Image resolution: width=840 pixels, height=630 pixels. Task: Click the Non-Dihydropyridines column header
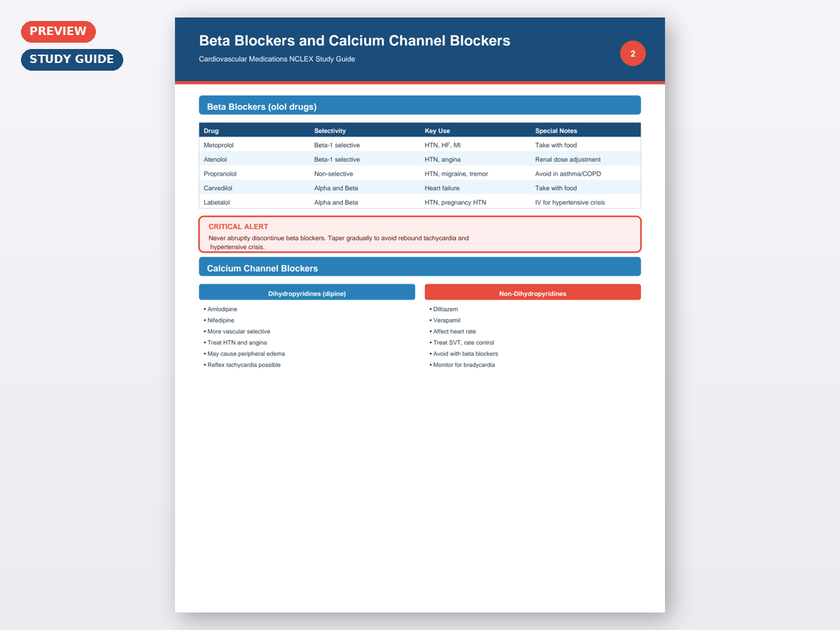(533, 292)
